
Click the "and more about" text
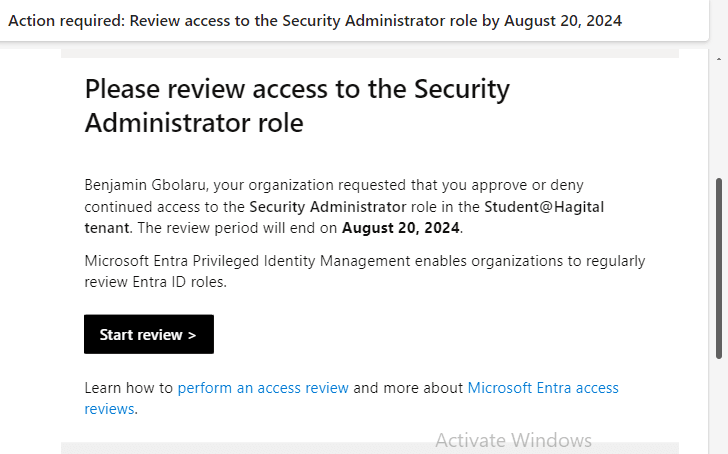tap(408, 388)
